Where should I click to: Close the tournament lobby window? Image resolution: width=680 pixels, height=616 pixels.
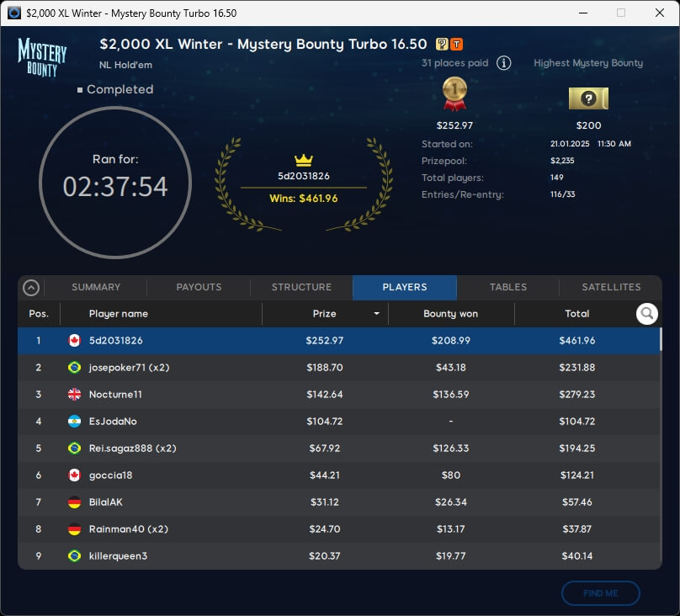click(x=660, y=13)
